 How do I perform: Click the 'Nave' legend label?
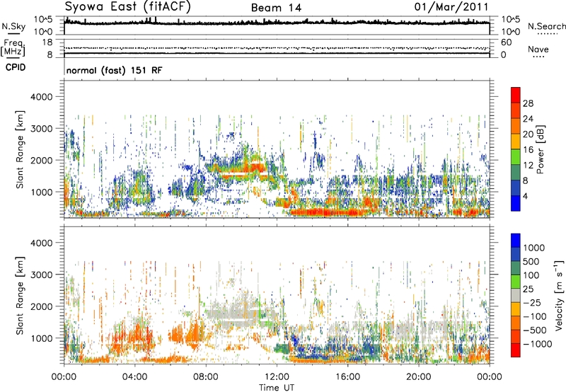point(538,49)
